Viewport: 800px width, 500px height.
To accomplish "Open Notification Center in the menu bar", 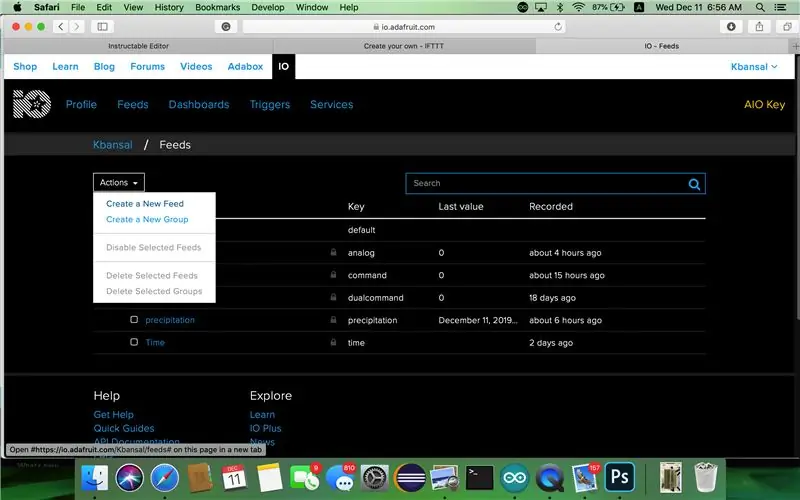I will pyautogui.click(x=780, y=7).
